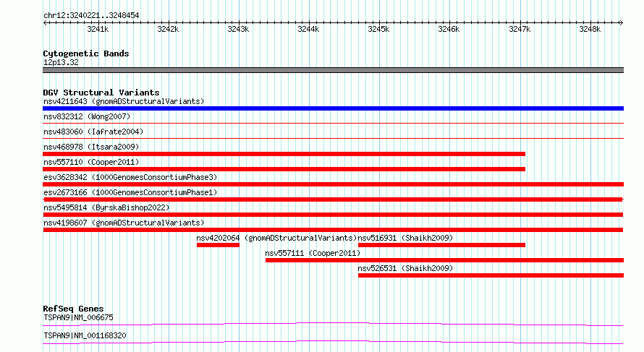Click the red bar under nsv557111
The image size is (644, 352).
tap(444, 260)
